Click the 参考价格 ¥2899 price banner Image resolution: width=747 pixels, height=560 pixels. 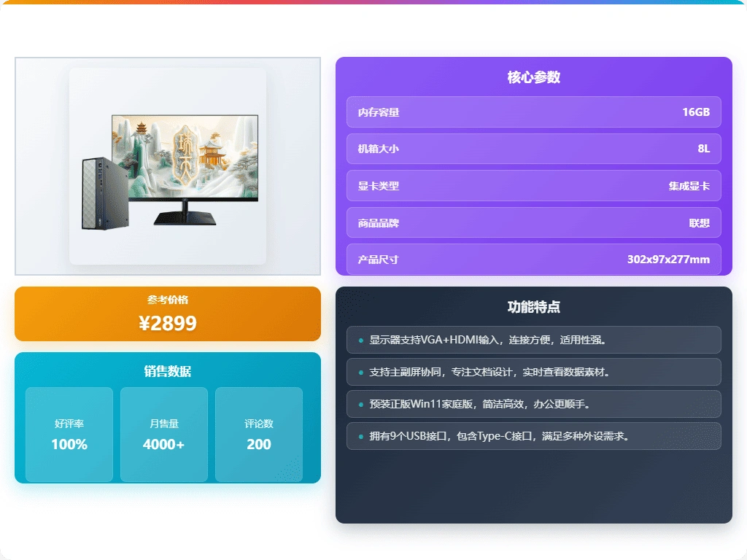tap(166, 314)
